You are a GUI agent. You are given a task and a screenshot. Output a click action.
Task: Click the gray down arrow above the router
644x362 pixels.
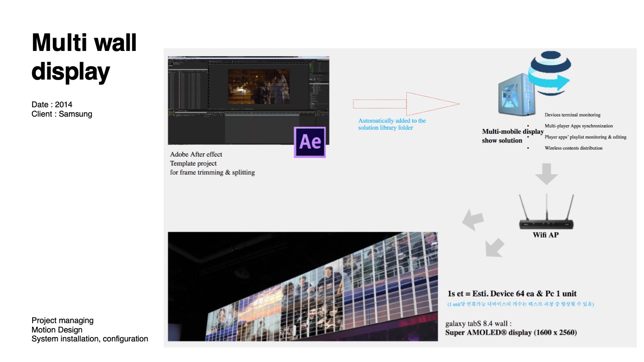coord(546,174)
